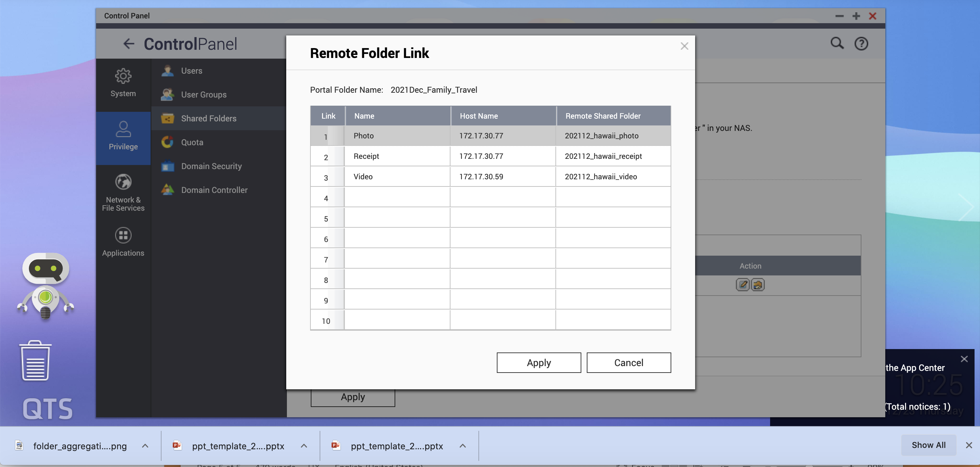Click empty Name field in row 4
This screenshot has height=467, width=980.
click(397, 197)
